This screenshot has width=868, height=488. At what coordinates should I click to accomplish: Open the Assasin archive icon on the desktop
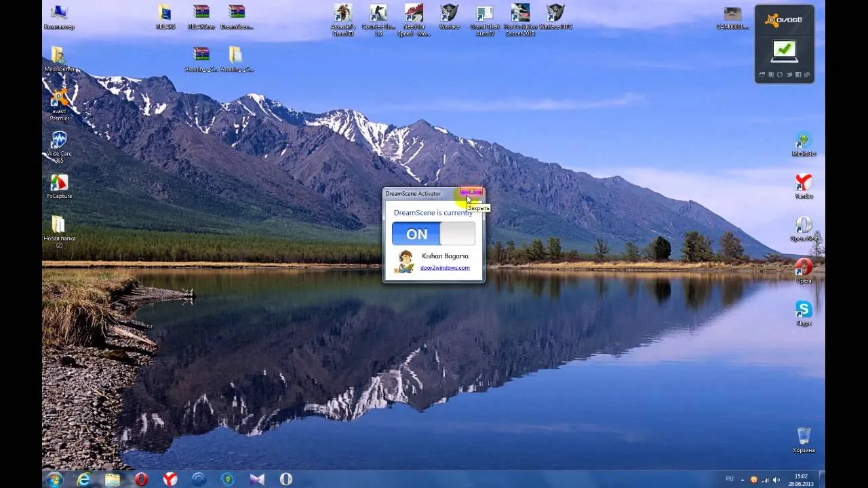[201, 60]
